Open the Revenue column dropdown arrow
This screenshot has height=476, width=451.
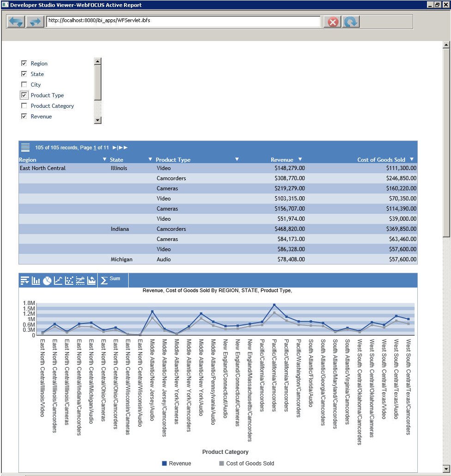point(300,159)
